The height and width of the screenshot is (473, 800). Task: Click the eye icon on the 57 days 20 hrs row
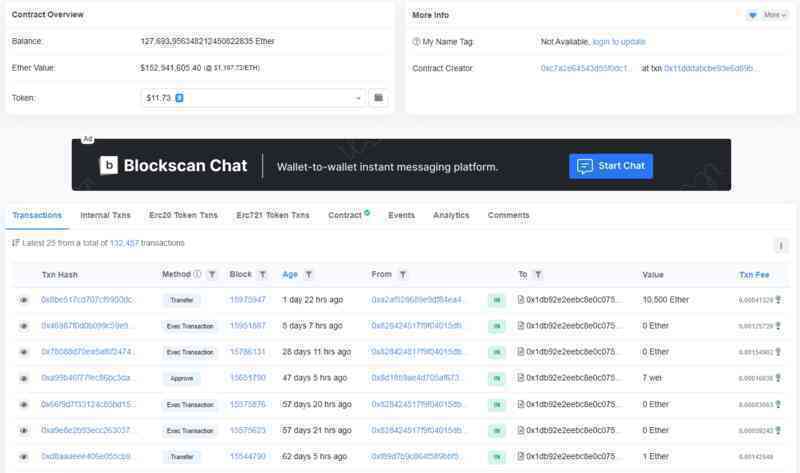(23, 405)
